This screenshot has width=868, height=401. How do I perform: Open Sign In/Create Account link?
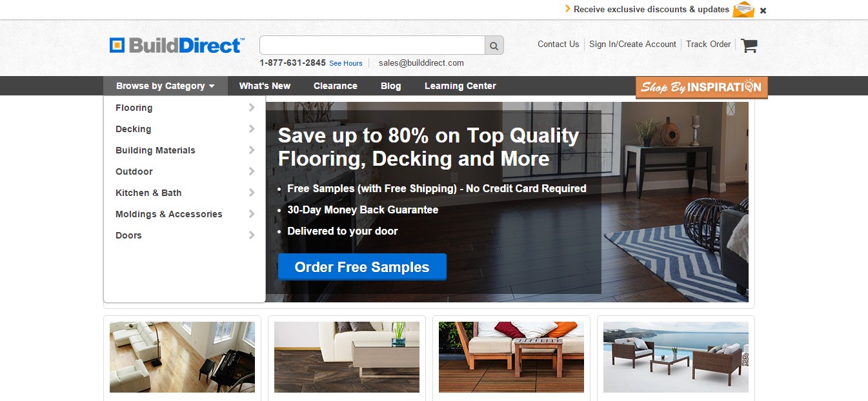click(632, 44)
